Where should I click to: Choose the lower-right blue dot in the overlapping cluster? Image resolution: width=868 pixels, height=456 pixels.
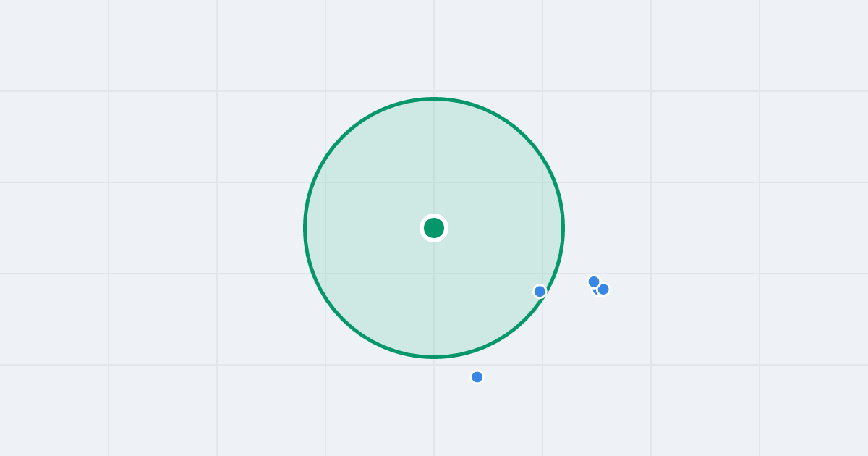603,289
